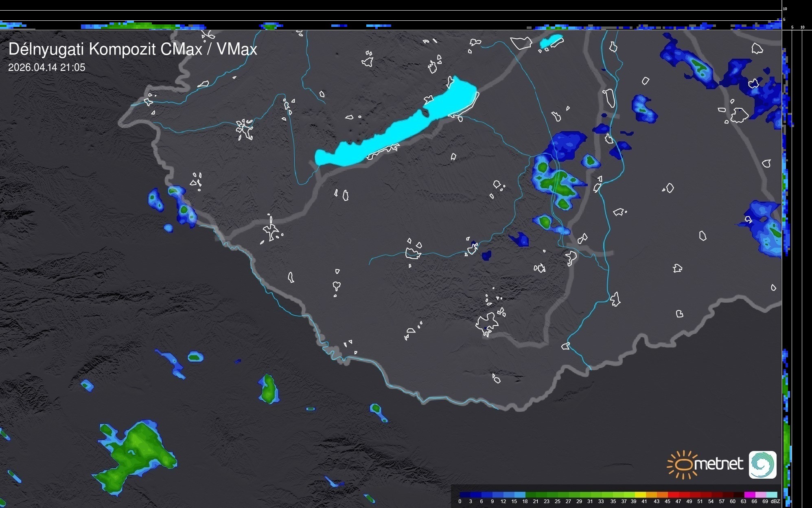Image resolution: width=812 pixels, height=508 pixels.
Task: Select the orange 41 dBZ legend swatch
Action: [651, 495]
